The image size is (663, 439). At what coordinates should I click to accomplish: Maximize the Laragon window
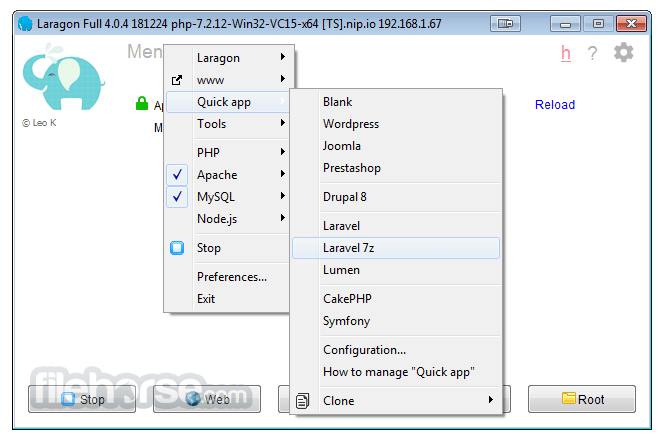coord(598,24)
